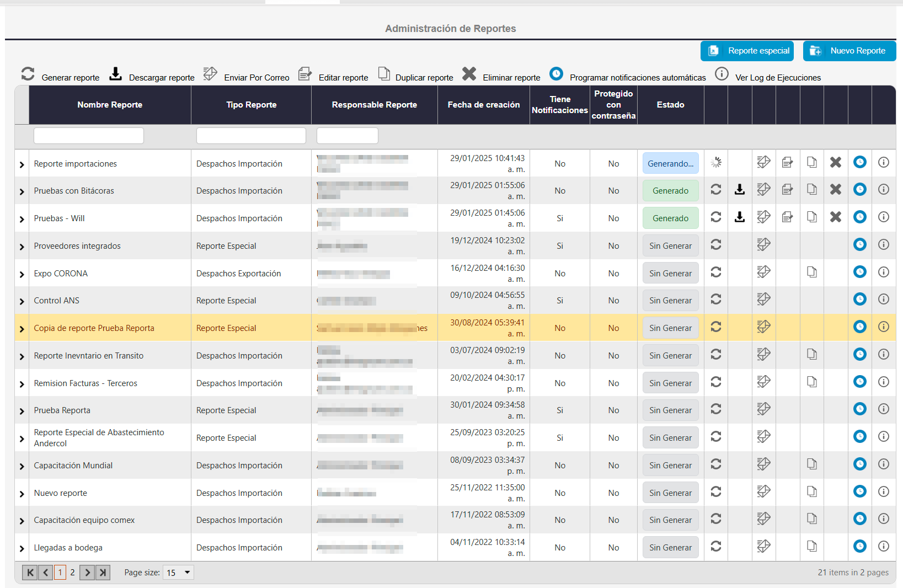Expand the Reporte importaciones row
The height and width of the screenshot is (588, 903).
(x=22, y=164)
